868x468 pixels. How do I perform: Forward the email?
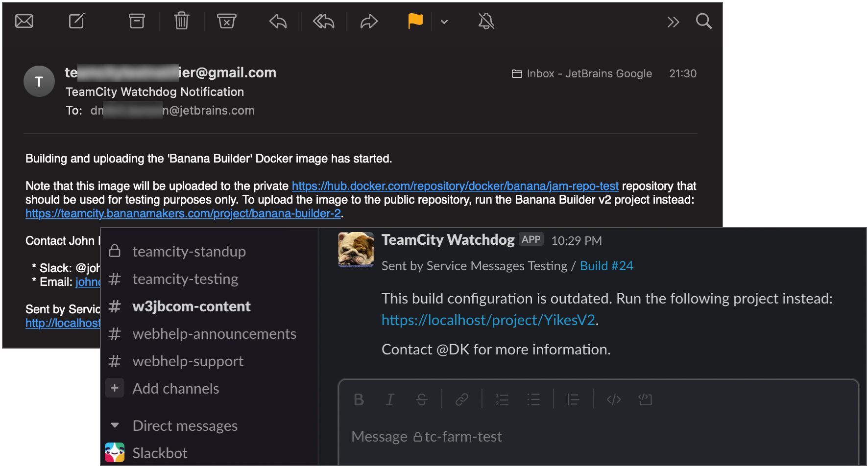coord(368,21)
